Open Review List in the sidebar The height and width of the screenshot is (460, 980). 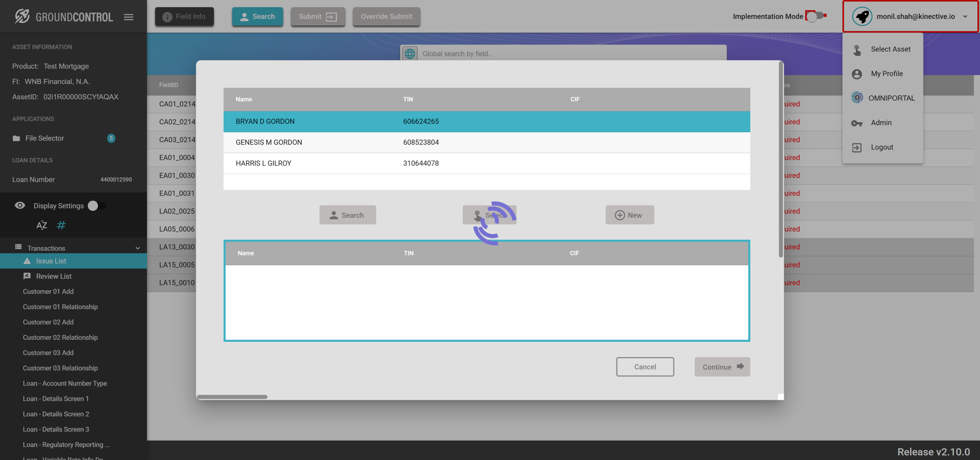(x=54, y=276)
